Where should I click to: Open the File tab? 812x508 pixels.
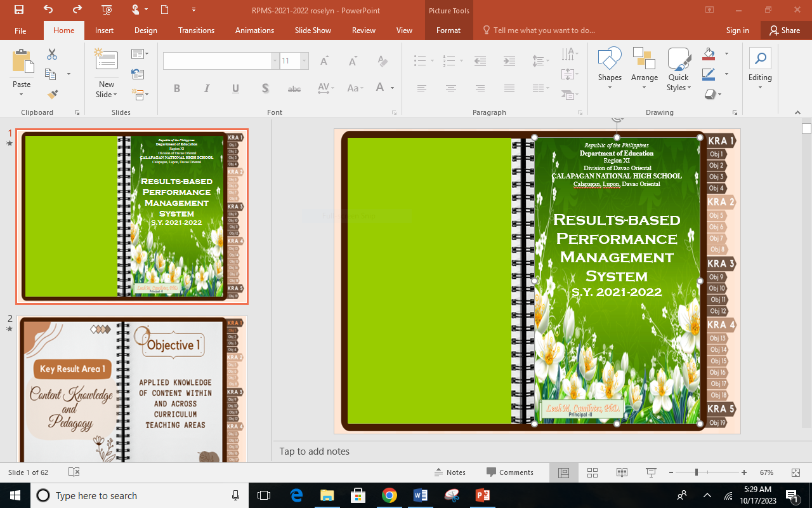[20, 30]
